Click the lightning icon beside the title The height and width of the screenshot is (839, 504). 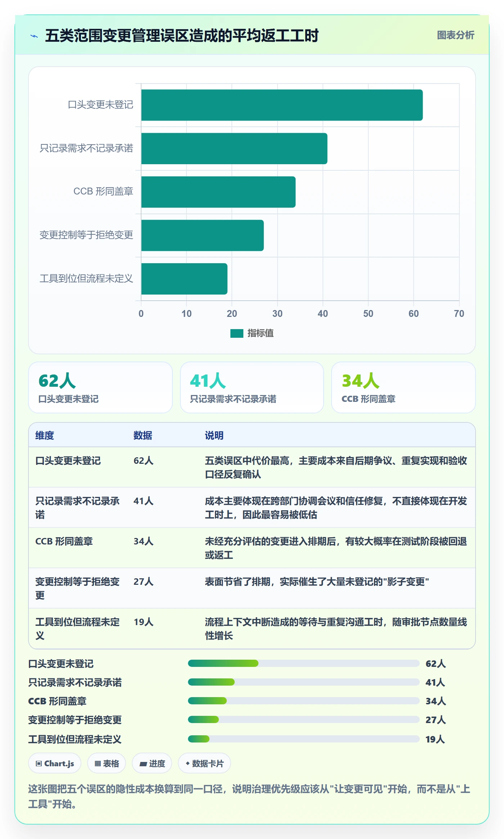34,36
